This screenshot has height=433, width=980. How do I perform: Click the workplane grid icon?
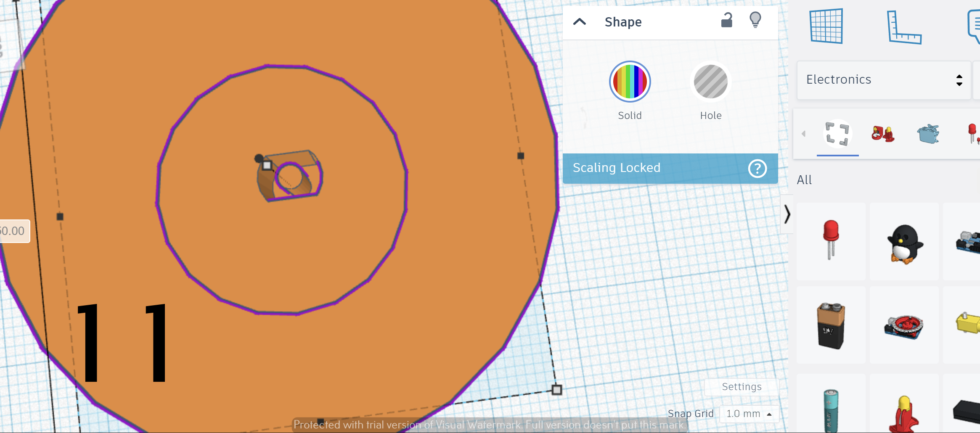click(x=827, y=26)
